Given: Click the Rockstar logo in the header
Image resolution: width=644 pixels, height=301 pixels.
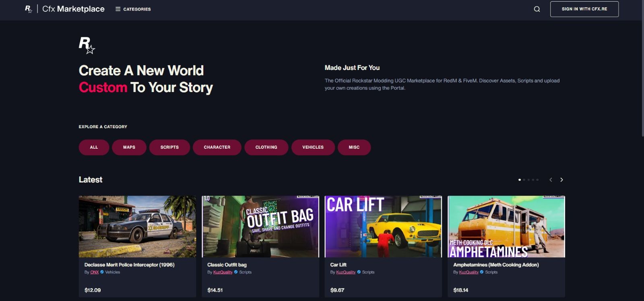Looking at the screenshot, I should pyautogui.click(x=28, y=9).
